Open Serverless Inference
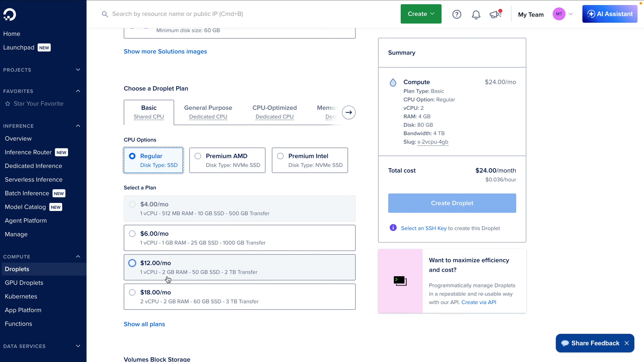The width and height of the screenshot is (644, 362). coord(34,180)
